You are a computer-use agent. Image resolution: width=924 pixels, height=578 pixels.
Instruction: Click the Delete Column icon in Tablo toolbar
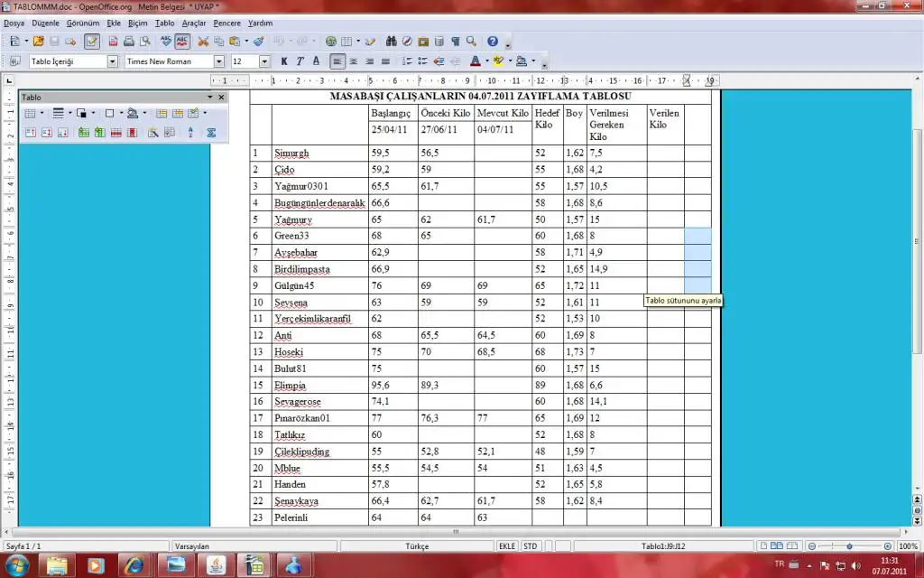132,133
